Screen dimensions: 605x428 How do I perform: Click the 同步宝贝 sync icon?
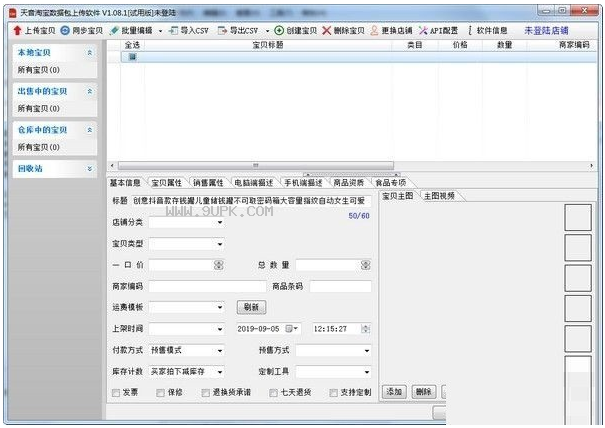click(65, 30)
